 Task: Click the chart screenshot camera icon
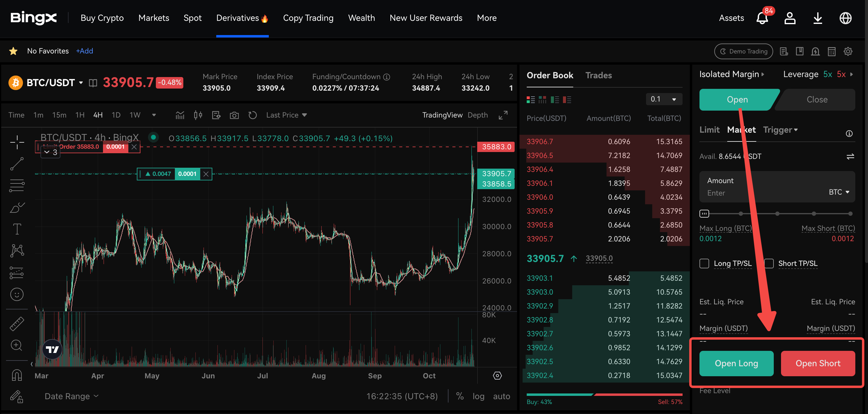pyautogui.click(x=234, y=115)
